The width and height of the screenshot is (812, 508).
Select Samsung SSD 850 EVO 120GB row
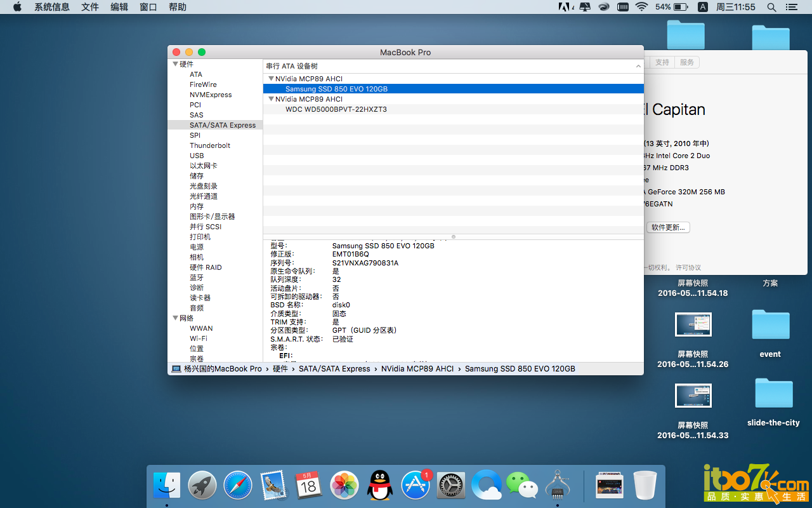[454, 89]
